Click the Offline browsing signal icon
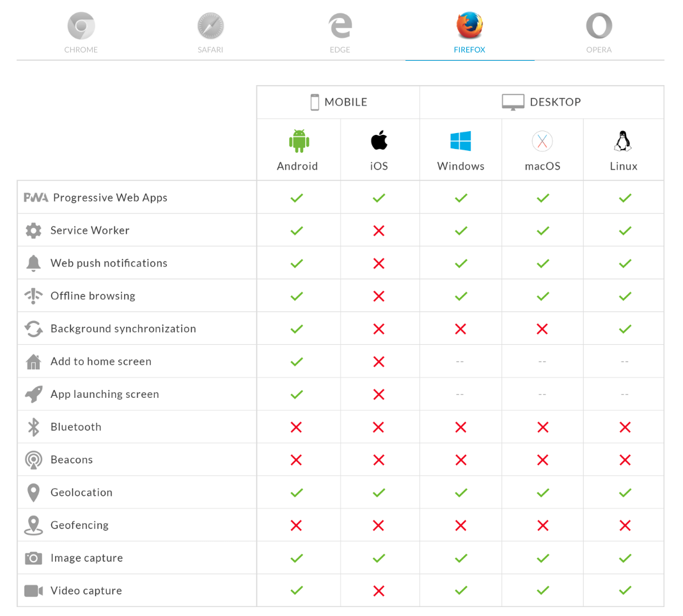This screenshot has height=616, width=683. point(33,296)
